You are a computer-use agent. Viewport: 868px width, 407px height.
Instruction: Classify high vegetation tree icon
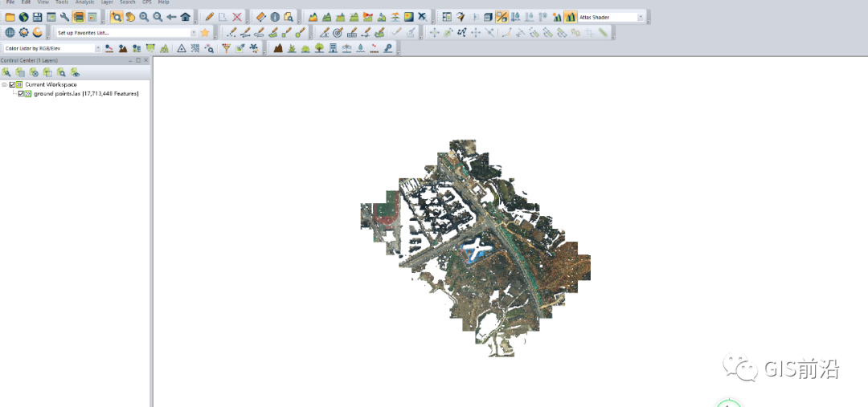(319, 48)
